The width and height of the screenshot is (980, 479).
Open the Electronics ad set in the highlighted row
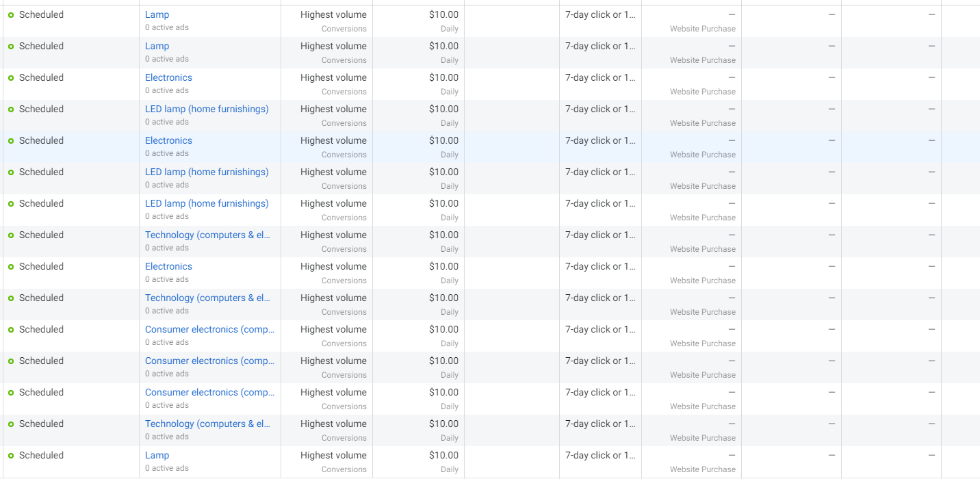tap(168, 140)
